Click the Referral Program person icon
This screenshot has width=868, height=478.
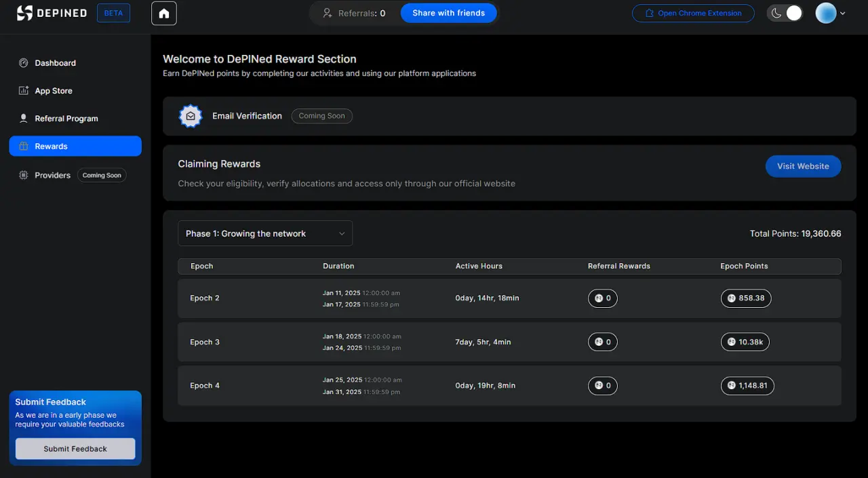click(24, 119)
